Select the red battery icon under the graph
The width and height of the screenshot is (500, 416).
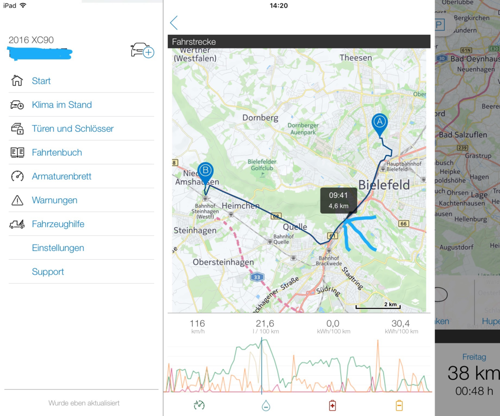pos(332,405)
